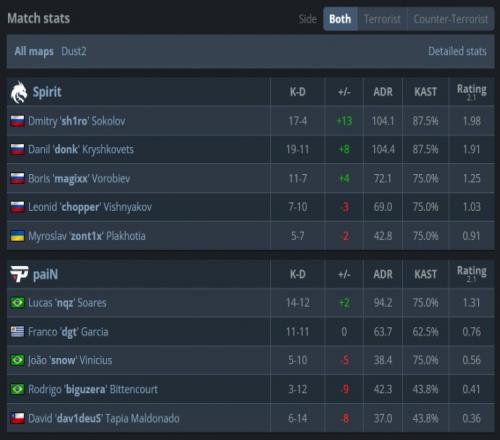Select the All maps tab
This screenshot has width=500, height=440.
(34, 51)
